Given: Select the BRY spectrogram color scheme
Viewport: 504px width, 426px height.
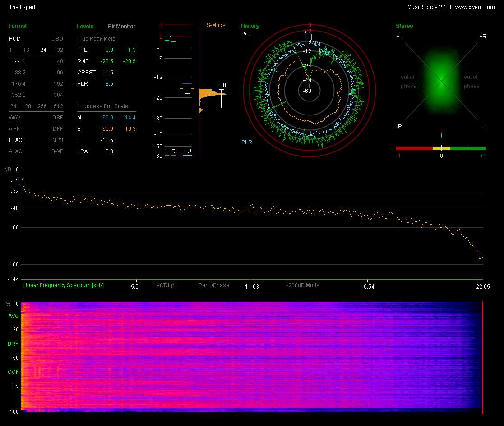Looking at the screenshot, I should point(14,344).
